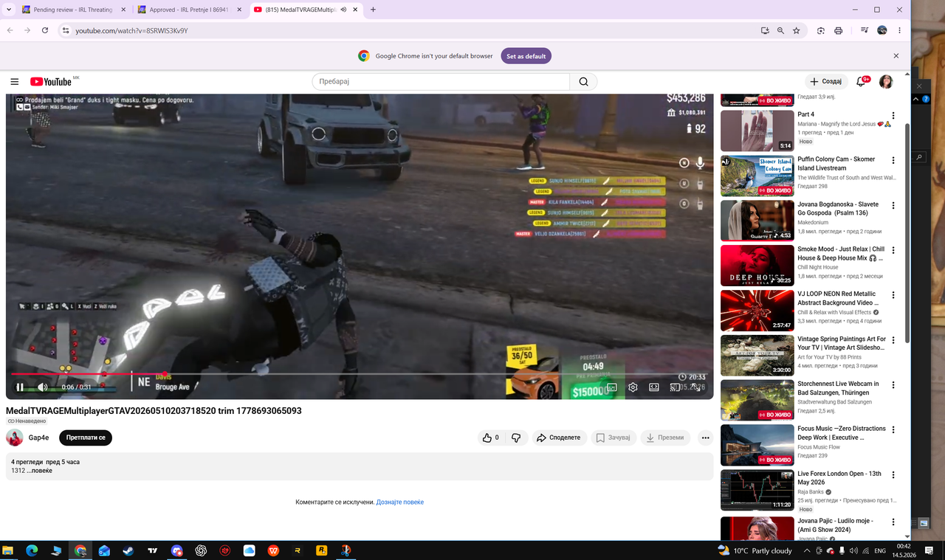Open the YouTube guide hamburger menu

pos(15,82)
